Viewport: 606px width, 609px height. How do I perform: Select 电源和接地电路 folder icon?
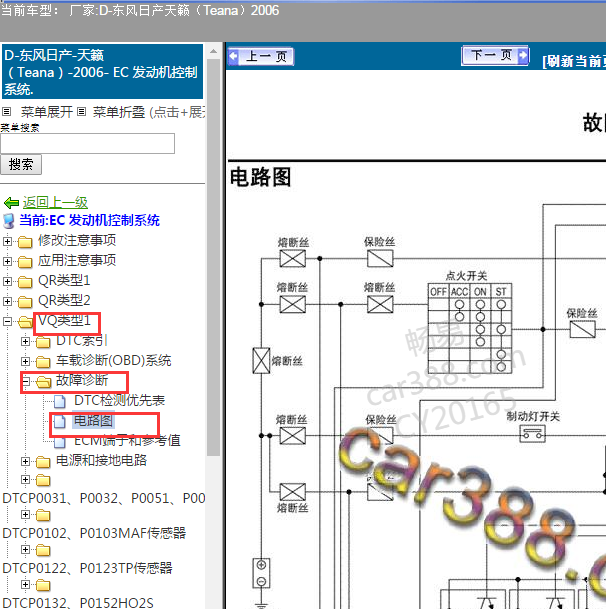(43, 462)
